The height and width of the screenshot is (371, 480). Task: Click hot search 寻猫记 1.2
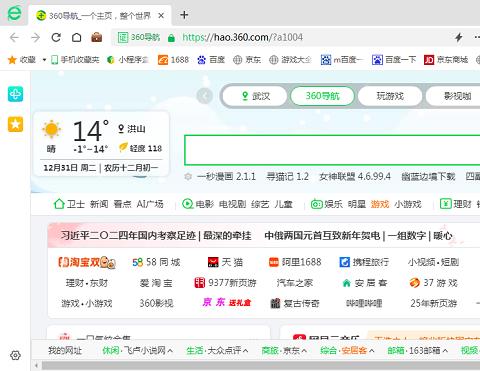click(x=287, y=176)
